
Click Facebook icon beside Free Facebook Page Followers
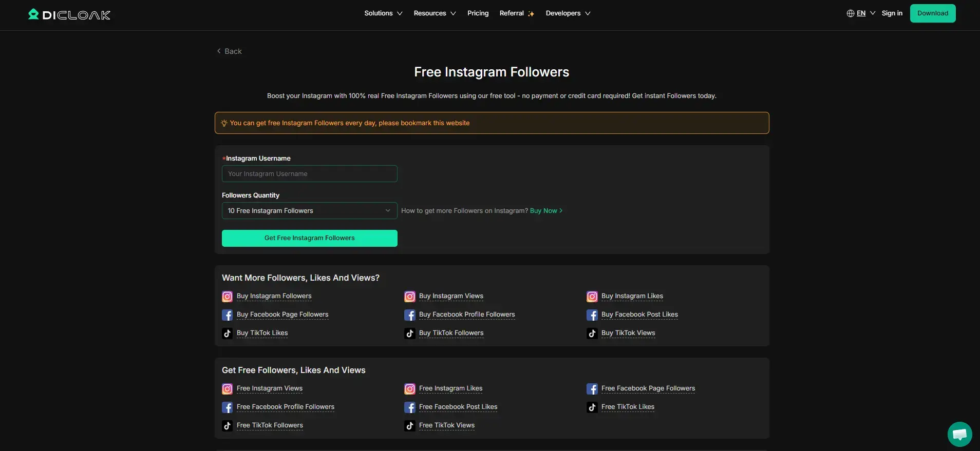592,389
